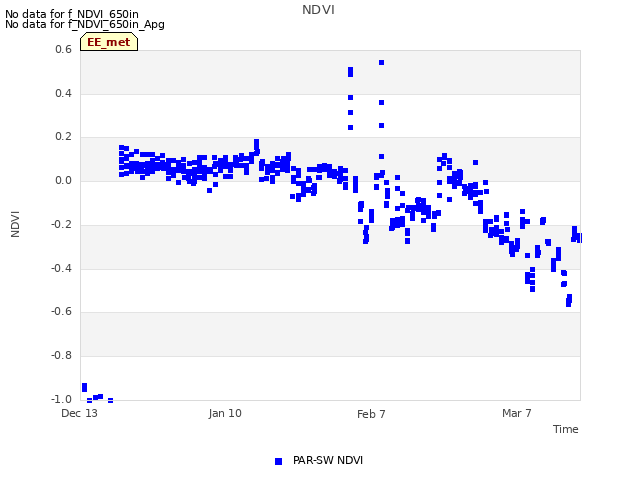Click the vertical NDVI axis label

pyautogui.click(x=15, y=224)
